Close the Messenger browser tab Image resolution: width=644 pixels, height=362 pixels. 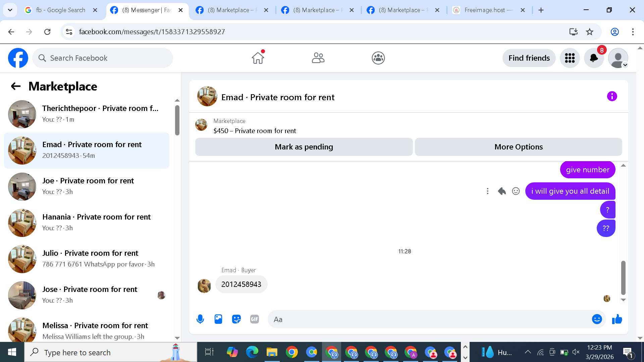[x=181, y=10]
